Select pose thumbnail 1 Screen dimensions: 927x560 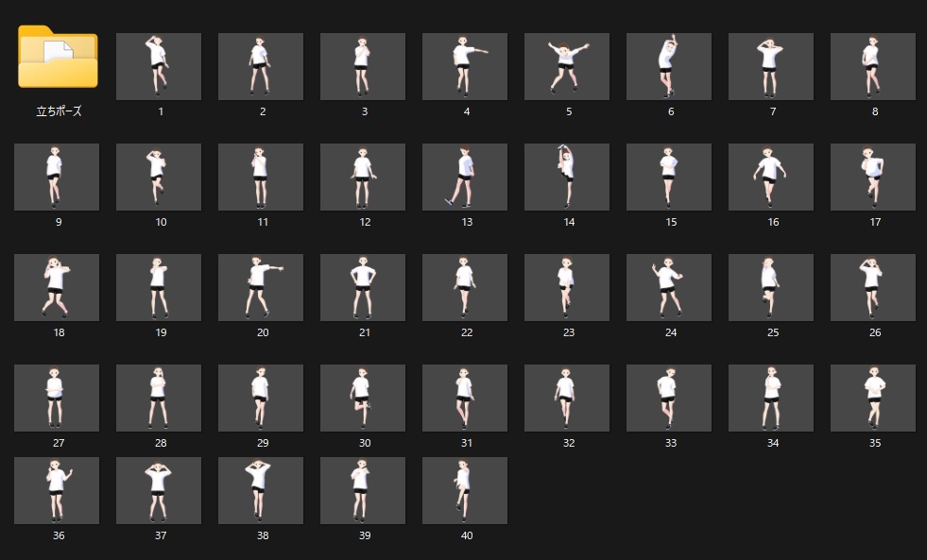[159, 66]
